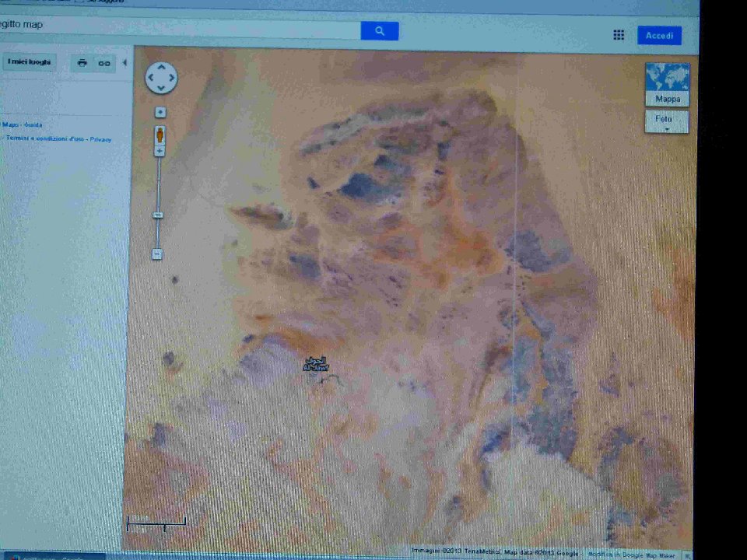Click the Al-Jawf place label on map

(316, 364)
